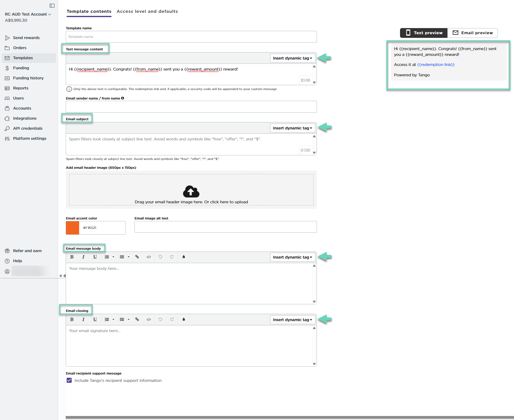Viewport: 514px width, 420px height.
Task: Click the orange Email accent color swatch
Action: point(73,228)
